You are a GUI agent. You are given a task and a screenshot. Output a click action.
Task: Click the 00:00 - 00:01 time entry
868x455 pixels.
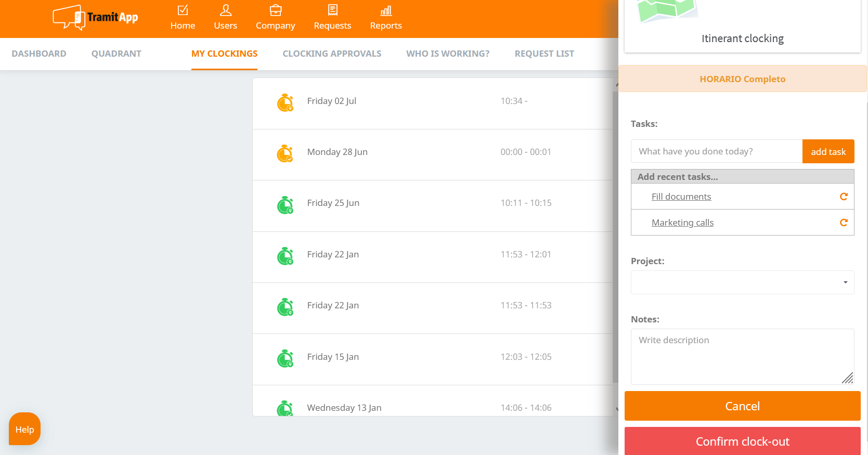pyautogui.click(x=526, y=152)
